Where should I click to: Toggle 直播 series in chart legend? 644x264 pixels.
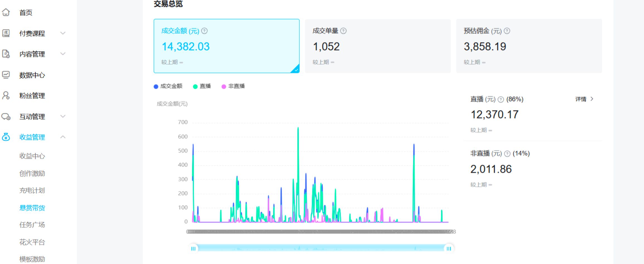pyautogui.click(x=202, y=86)
